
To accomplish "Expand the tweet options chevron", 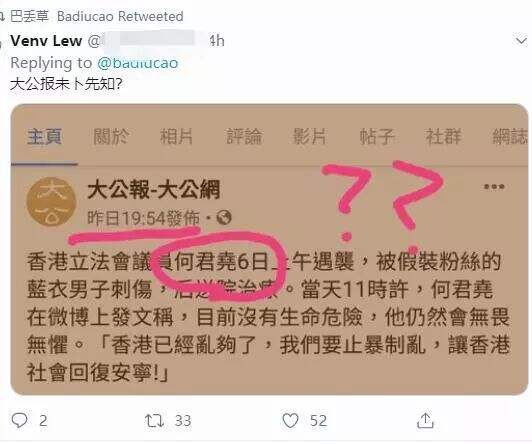I will (521, 41).
